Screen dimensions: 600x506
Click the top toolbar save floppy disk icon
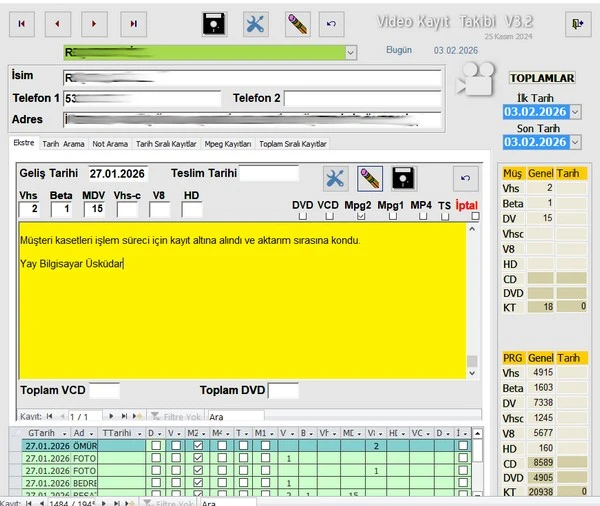(x=213, y=23)
